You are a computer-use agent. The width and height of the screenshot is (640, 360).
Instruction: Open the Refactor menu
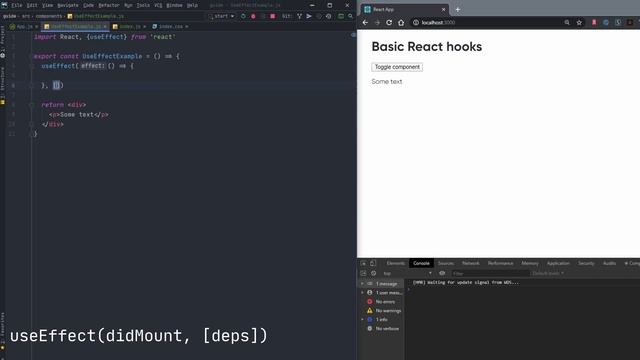[109, 5]
